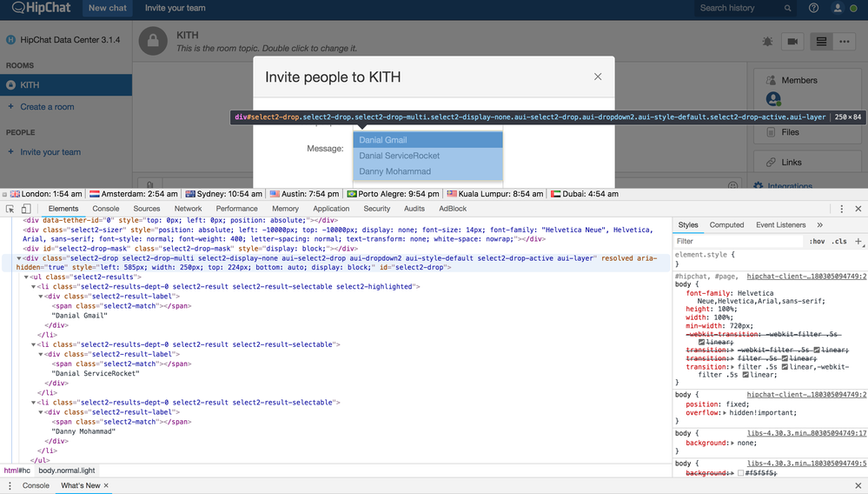Click the Styles Filter input
The image size is (868, 494).
(738, 242)
